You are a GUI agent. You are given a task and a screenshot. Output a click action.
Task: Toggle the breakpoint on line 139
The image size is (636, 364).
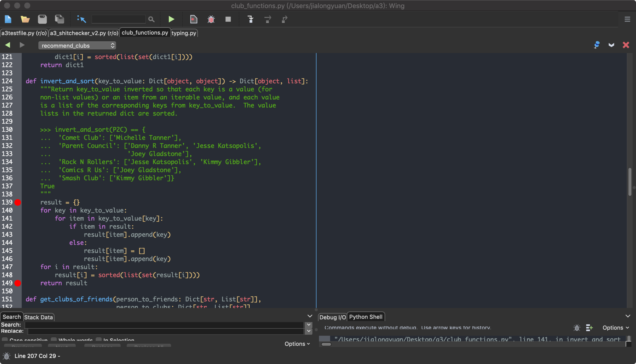[18, 202]
